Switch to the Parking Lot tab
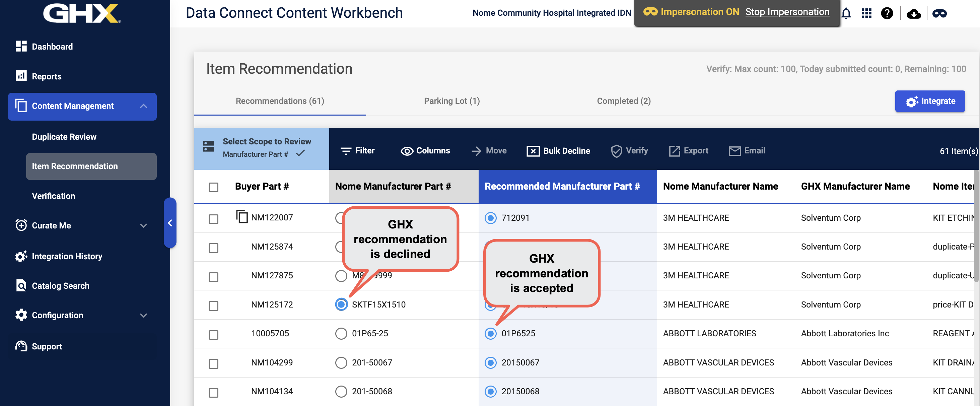Screen dimensions: 980x406 point(451,101)
